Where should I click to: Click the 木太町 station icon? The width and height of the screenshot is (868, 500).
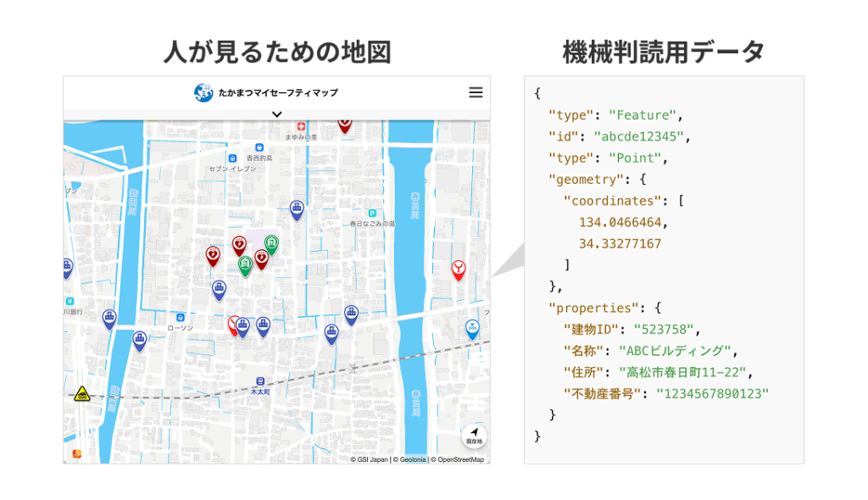[259, 381]
